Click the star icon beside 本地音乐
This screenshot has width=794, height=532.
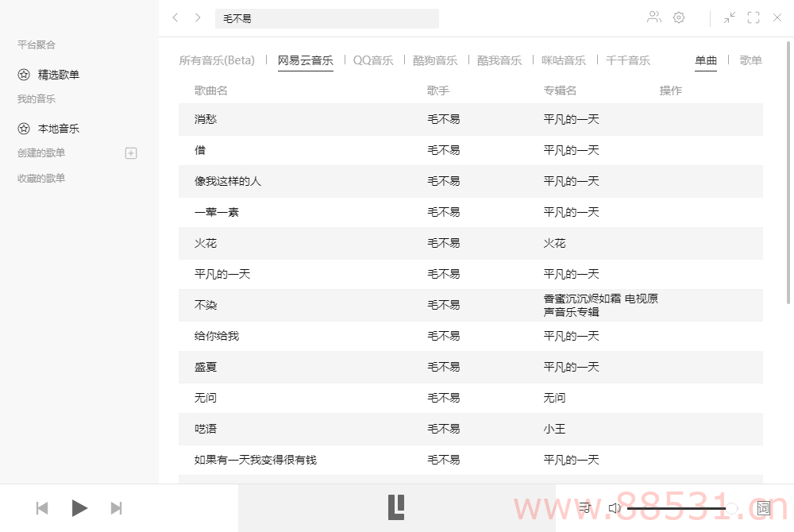coord(24,129)
